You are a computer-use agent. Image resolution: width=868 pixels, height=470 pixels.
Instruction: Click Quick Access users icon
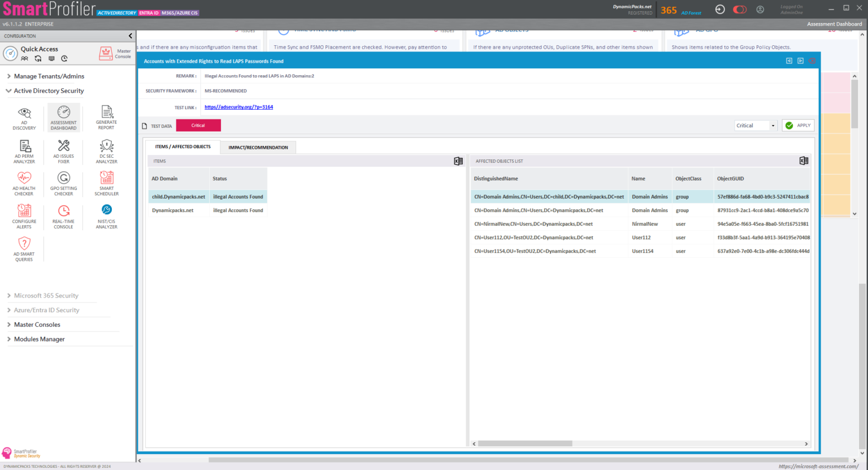(x=25, y=58)
